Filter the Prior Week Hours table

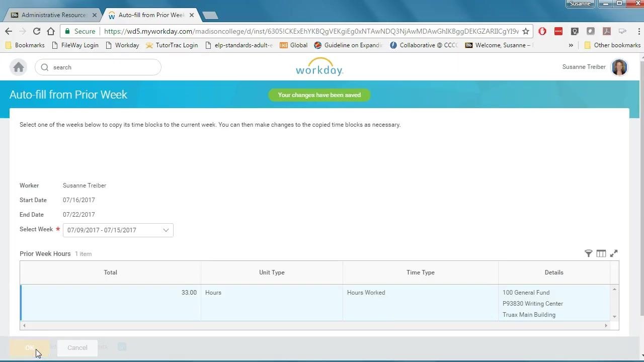[x=588, y=253]
